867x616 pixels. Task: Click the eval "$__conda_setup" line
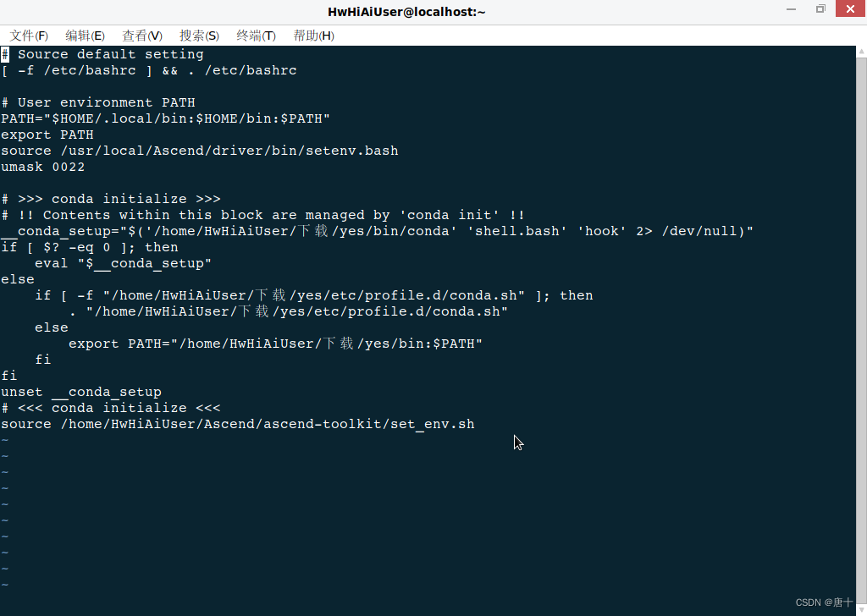(124, 263)
